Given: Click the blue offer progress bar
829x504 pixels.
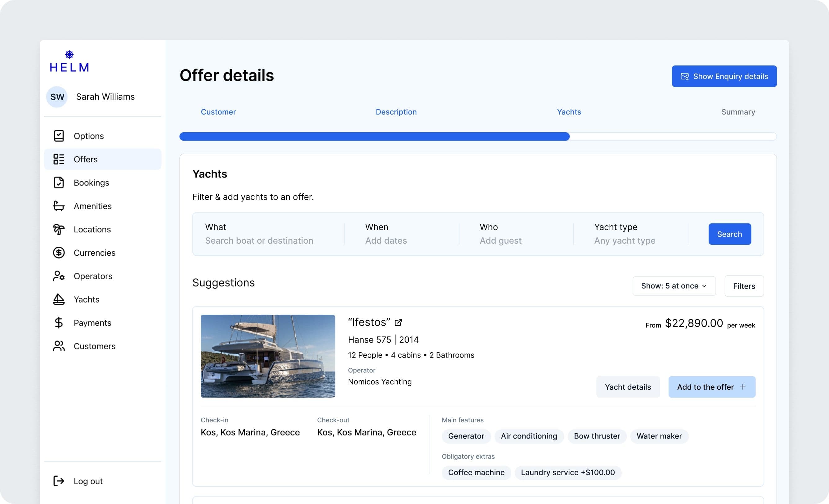Looking at the screenshot, I should click(x=374, y=137).
